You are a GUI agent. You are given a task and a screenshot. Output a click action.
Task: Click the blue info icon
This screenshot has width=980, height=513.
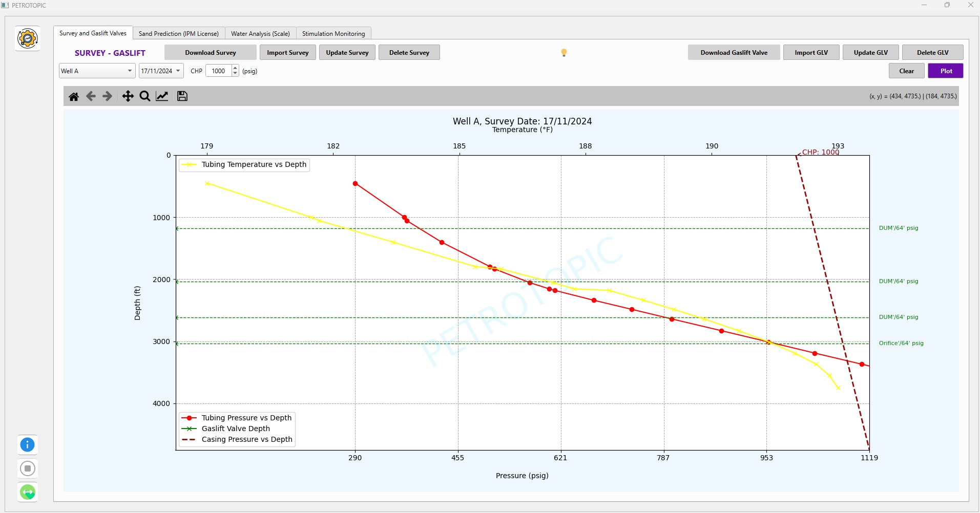coord(28,444)
